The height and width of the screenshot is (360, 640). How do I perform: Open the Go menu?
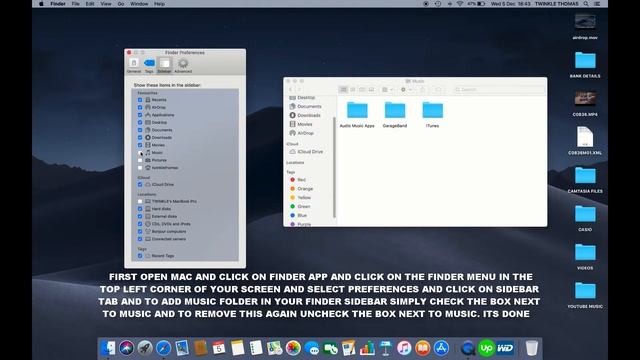[121, 4]
